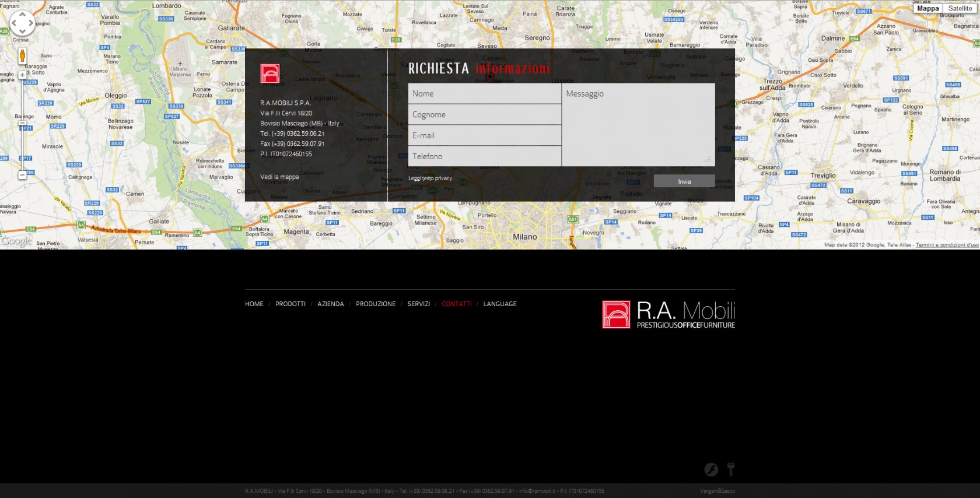Select CONTATTI menu item
The height and width of the screenshot is (498, 980).
tap(457, 304)
